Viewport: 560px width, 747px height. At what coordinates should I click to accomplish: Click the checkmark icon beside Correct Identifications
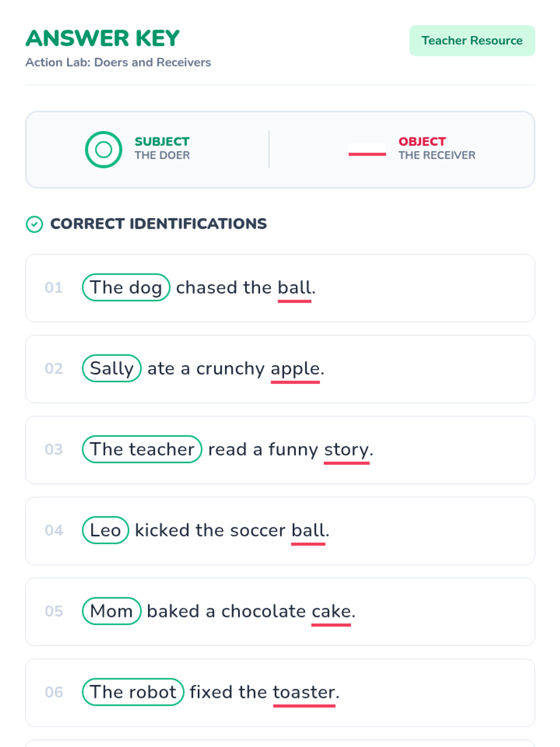34,224
